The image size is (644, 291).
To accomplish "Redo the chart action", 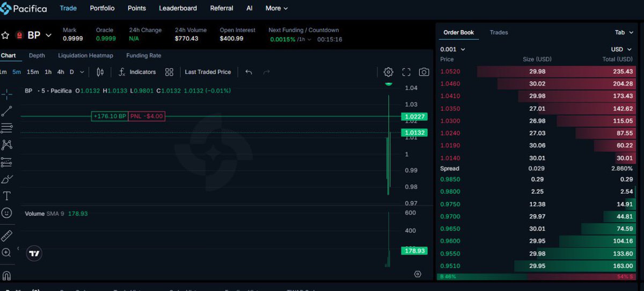I will click(266, 72).
